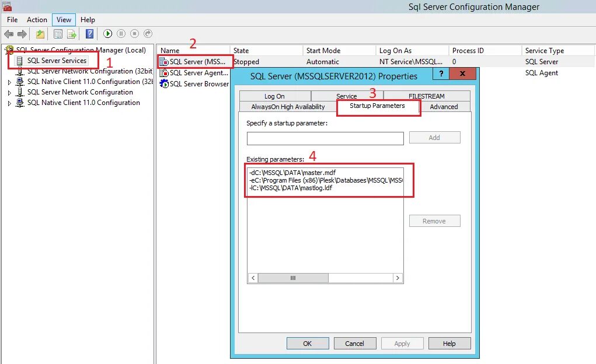Click the SQL Server (MSS...) service icon
The width and height of the screenshot is (596, 364).
click(164, 62)
